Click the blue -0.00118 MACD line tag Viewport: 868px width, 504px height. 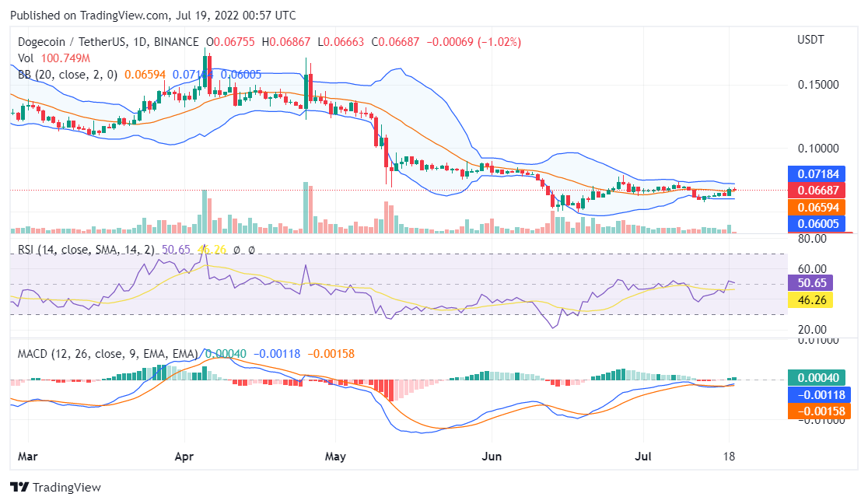[x=814, y=394]
